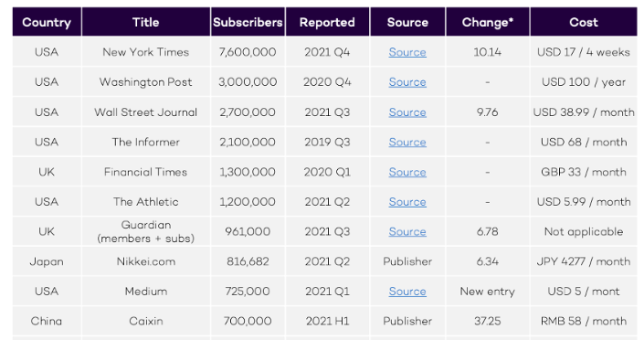644x340 pixels.
Task: Select the New entry change cell
Action: (x=488, y=292)
